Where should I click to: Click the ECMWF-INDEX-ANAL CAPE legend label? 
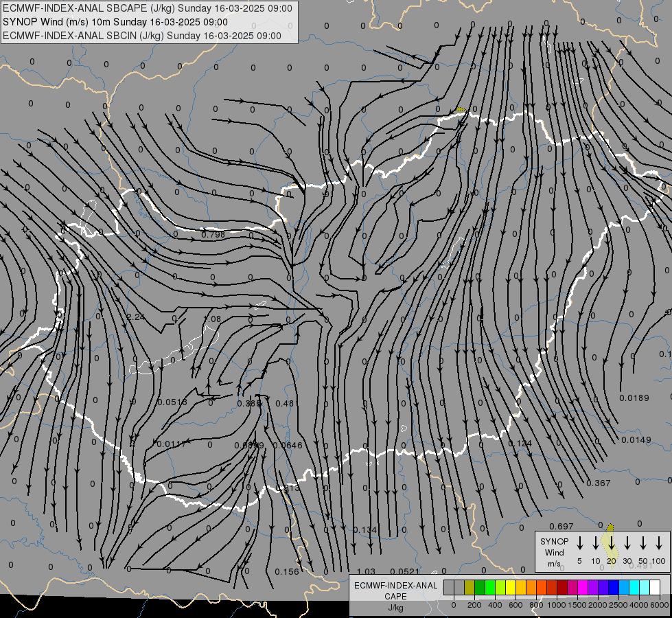395,596
